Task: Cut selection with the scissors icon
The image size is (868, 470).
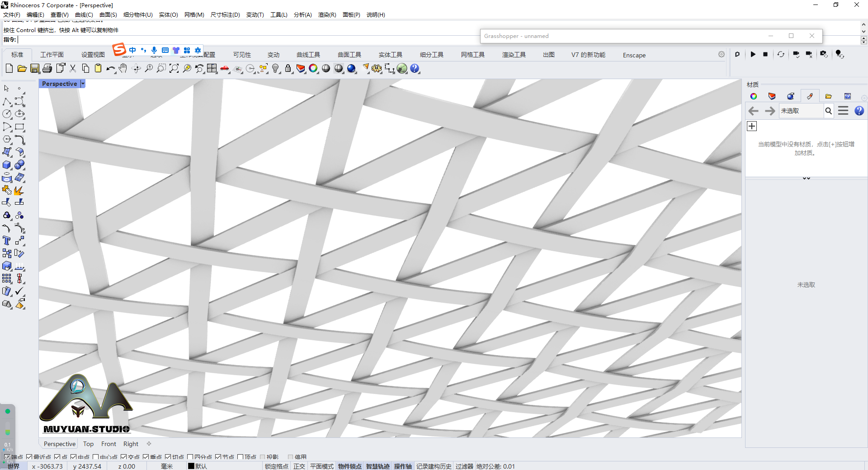Action: 73,68
